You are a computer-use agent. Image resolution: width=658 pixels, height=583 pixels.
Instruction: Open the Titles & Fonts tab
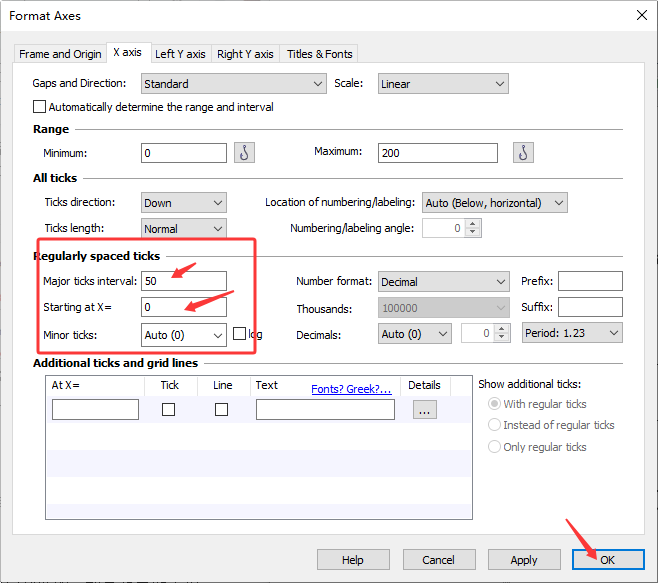(x=319, y=54)
